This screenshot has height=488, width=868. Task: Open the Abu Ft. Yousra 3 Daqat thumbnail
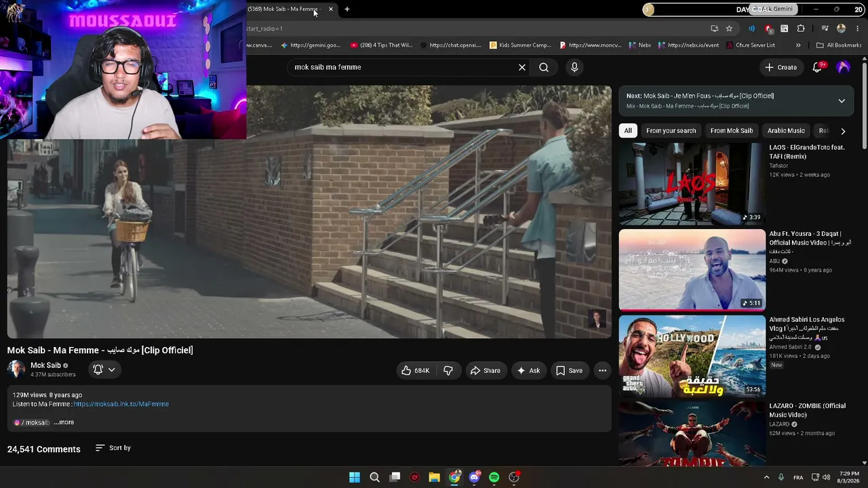point(692,270)
